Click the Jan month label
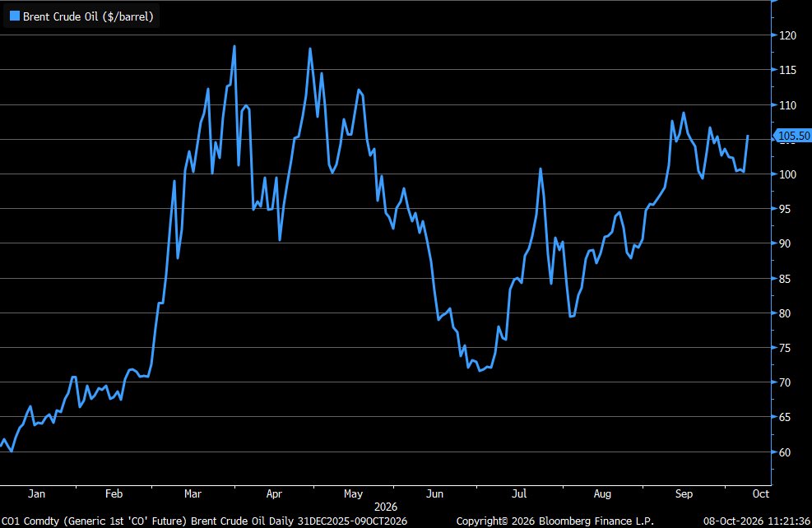812x528 pixels. pos(36,493)
